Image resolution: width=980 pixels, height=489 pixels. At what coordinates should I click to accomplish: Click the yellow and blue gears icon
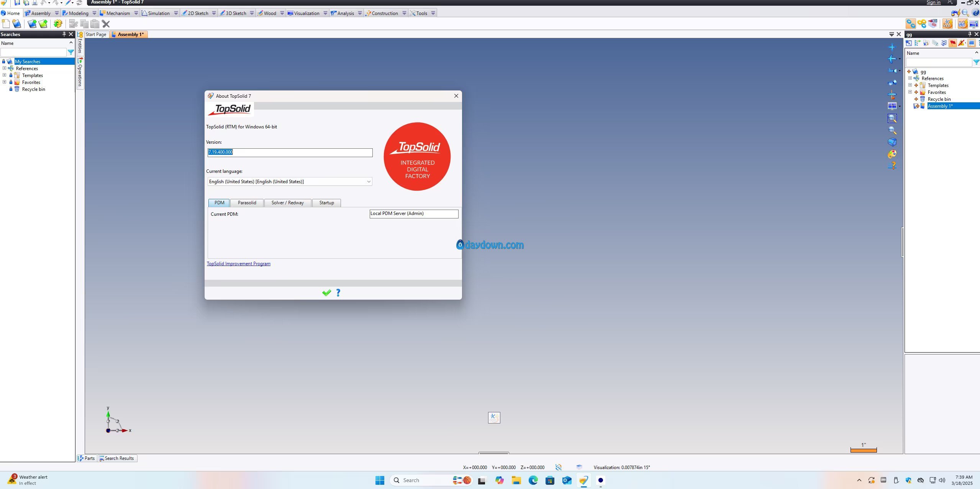922,24
